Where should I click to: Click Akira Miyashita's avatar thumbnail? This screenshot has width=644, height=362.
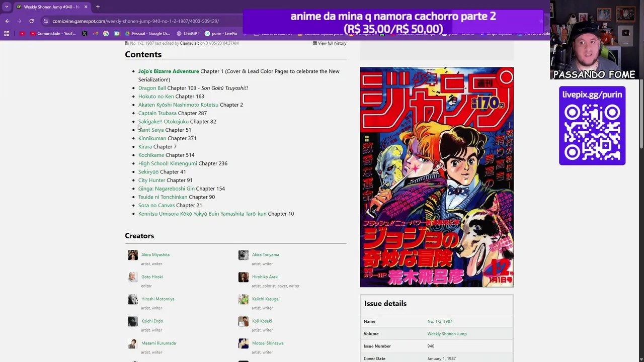tap(133, 255)
